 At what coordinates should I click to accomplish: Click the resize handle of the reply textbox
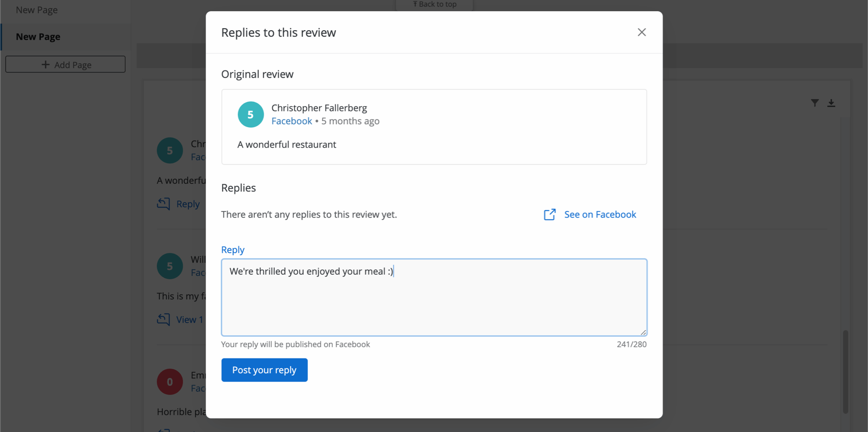[x=643, y=332]
